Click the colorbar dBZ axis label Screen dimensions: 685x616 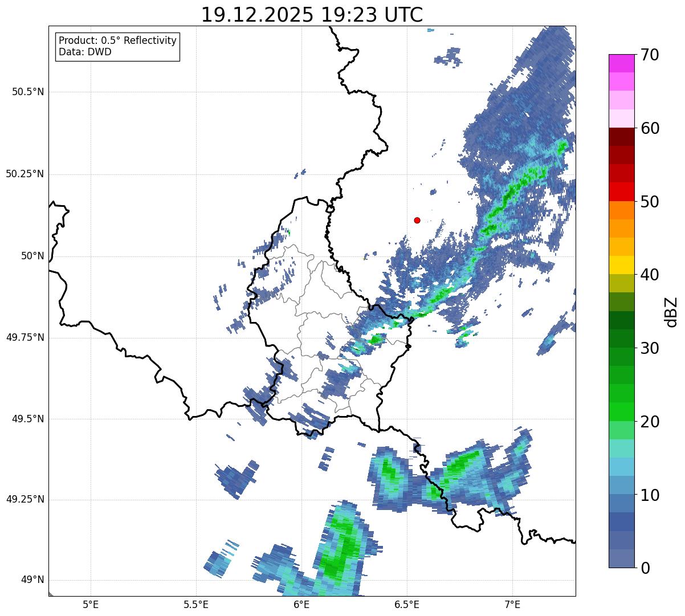[671, 311]
